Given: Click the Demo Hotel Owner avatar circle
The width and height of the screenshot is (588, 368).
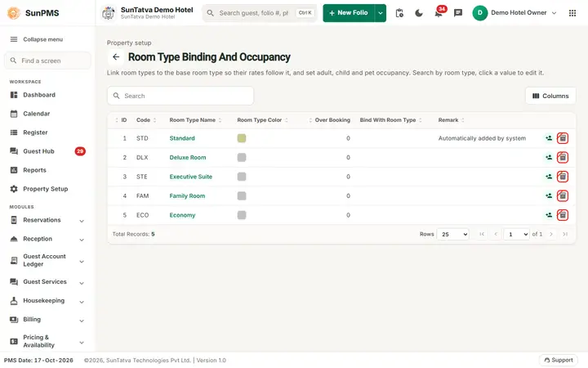Looking at the screenshot, I should point(479,13).
